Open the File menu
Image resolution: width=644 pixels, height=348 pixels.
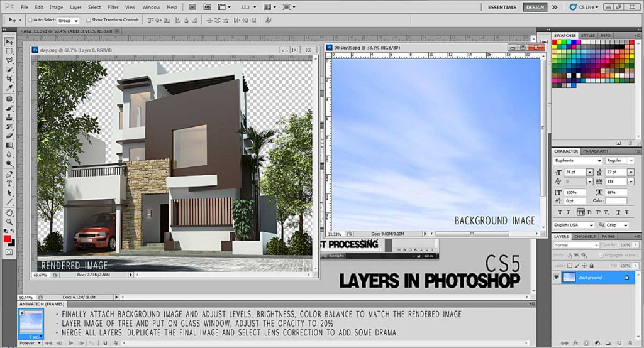pos(25,7)
